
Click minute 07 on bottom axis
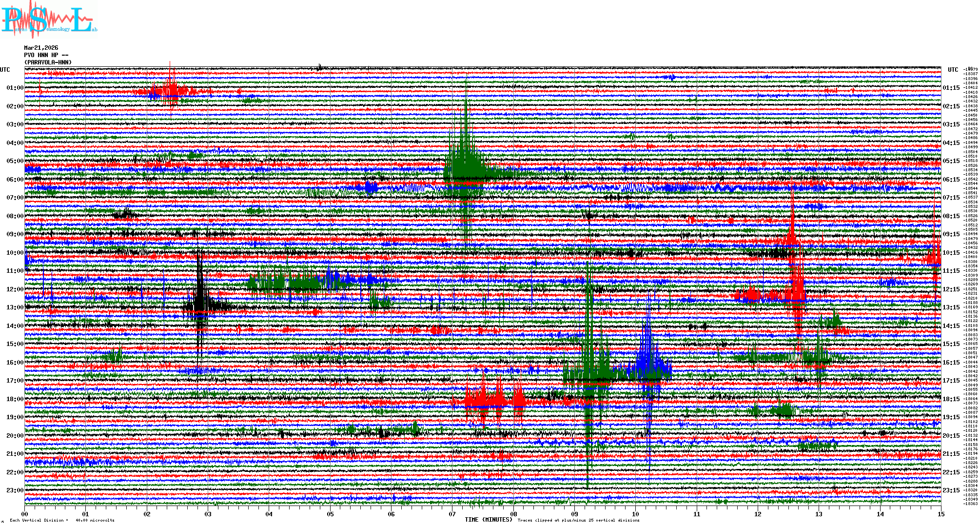click(x=452, y=514)
